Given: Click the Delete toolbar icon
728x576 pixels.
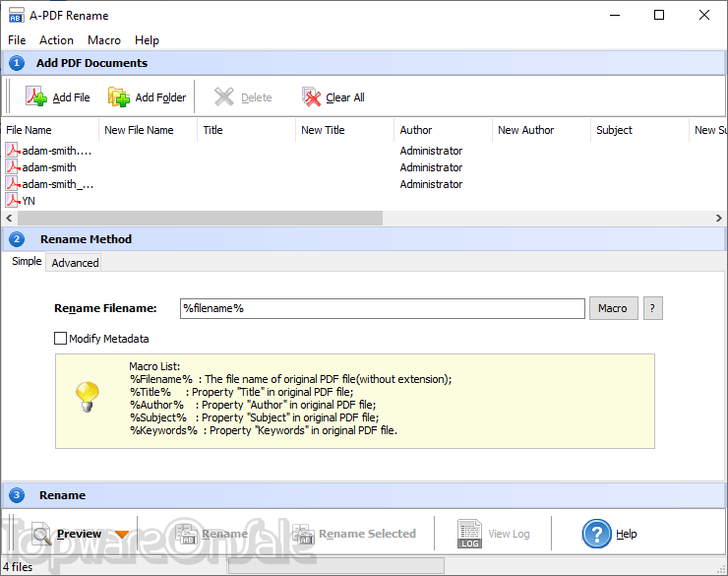Looking at the screenshot, I should (x=223, y=96).
